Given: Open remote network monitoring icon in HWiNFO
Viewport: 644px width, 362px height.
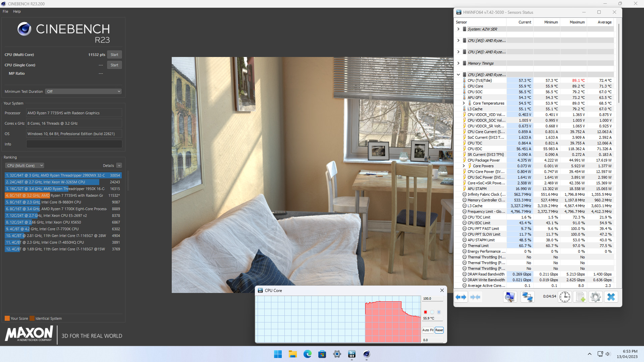Looking at the screenshot, I should pos(527,297).
